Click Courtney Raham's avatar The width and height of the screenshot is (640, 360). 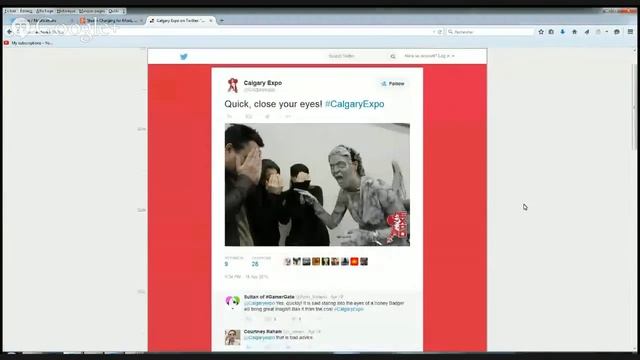233,337
